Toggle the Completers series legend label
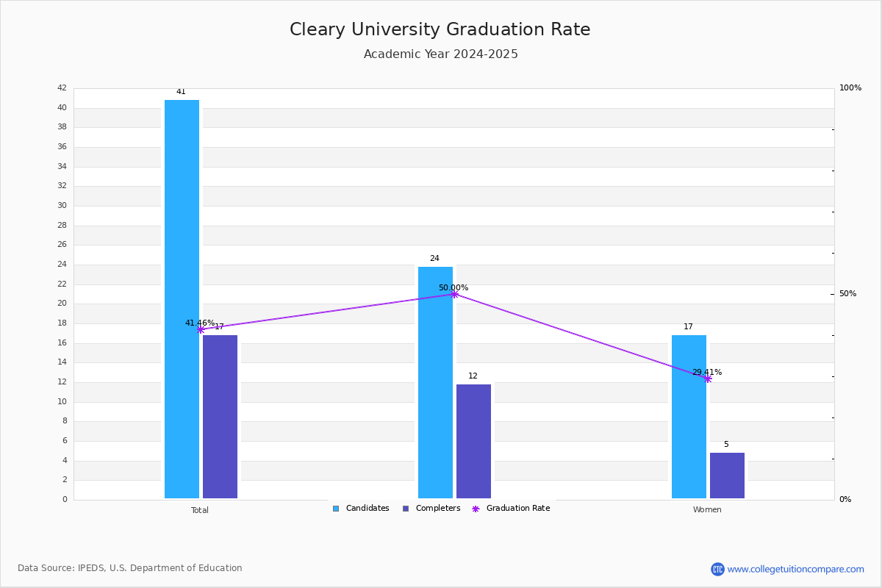Screen dimensions: 882x588 (x=438, y=509)
